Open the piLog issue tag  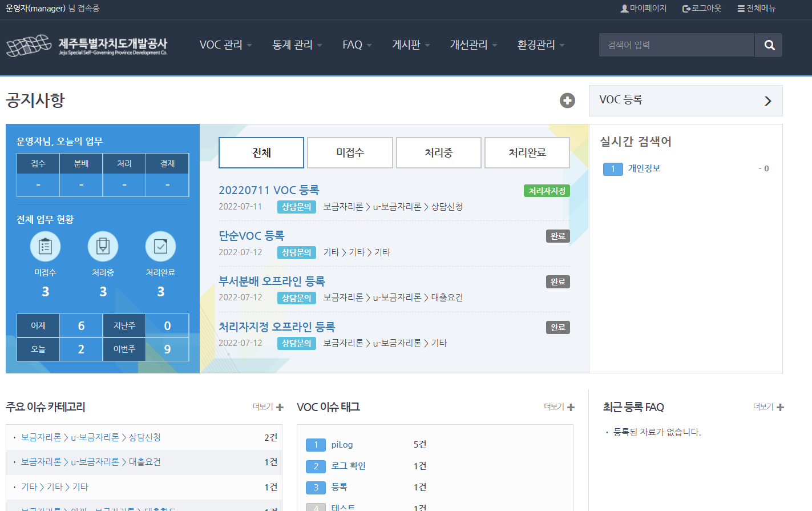[342, 445]
